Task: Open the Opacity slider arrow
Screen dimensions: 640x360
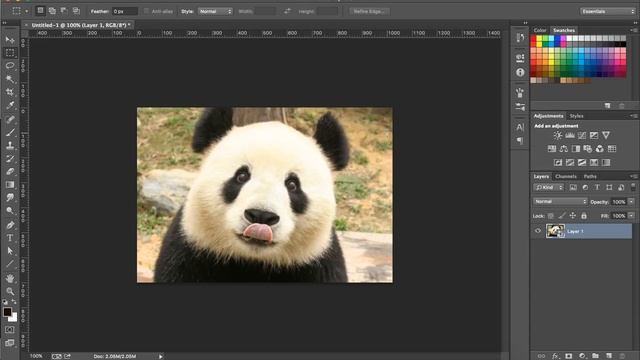Action: point(631,202)
